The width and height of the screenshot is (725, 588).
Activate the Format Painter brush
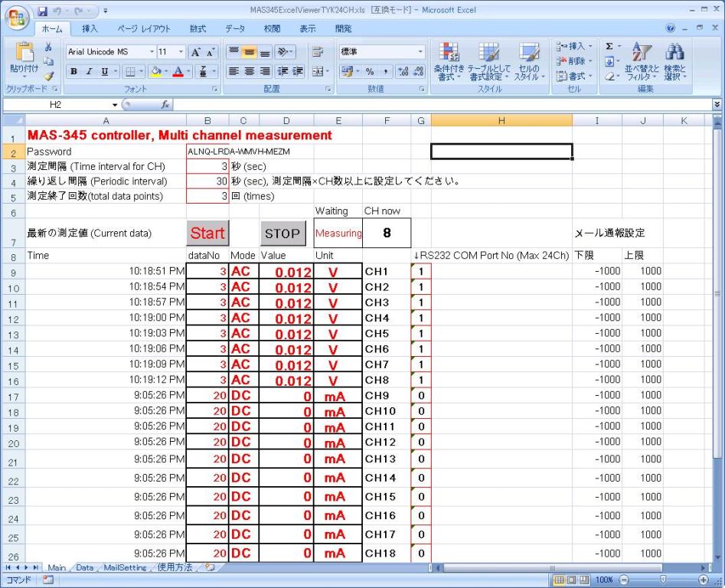[48, 75]
